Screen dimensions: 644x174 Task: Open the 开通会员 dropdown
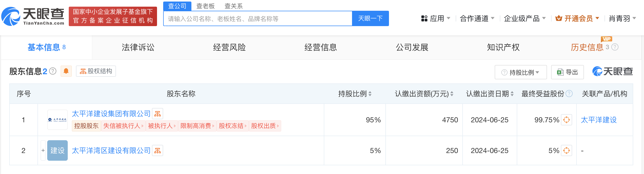[577, 18]
